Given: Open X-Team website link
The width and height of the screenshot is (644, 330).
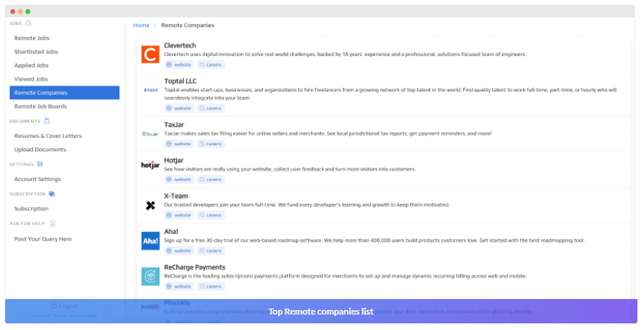Looking at the screenshot, I should [x=179, y=215].
